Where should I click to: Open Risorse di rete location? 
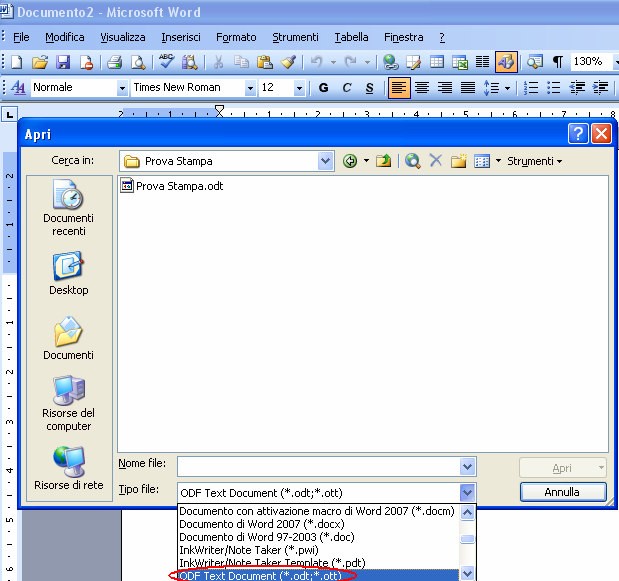(68, 467)
